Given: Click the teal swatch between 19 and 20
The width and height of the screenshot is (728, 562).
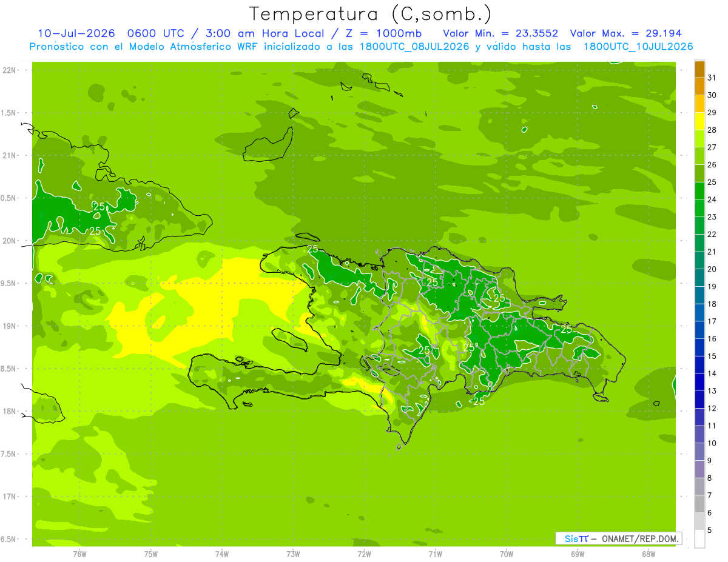Looking at the screenshot, I should pyautogui.click(x=699, y=278).
